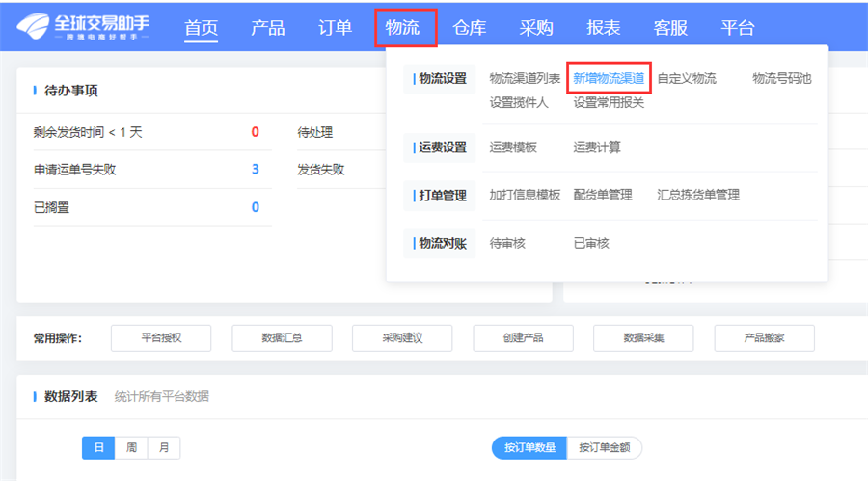Open 配货单管理 option
Viewport: 868px width, 481px height.
602,195
